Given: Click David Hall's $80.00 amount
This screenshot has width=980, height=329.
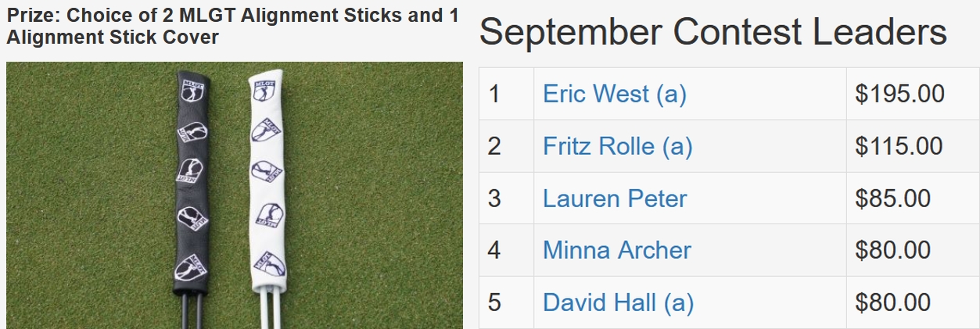Looking at the screenshot, I should [892, 303].
